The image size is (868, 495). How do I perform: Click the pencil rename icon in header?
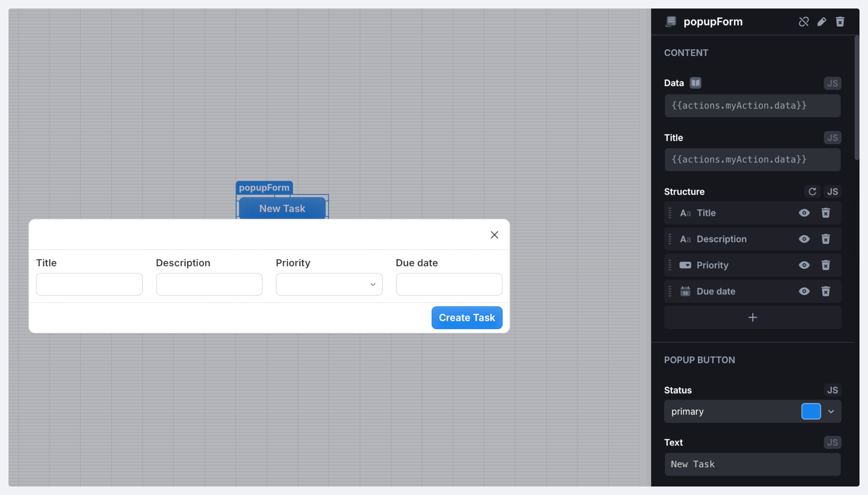point(822,22)
